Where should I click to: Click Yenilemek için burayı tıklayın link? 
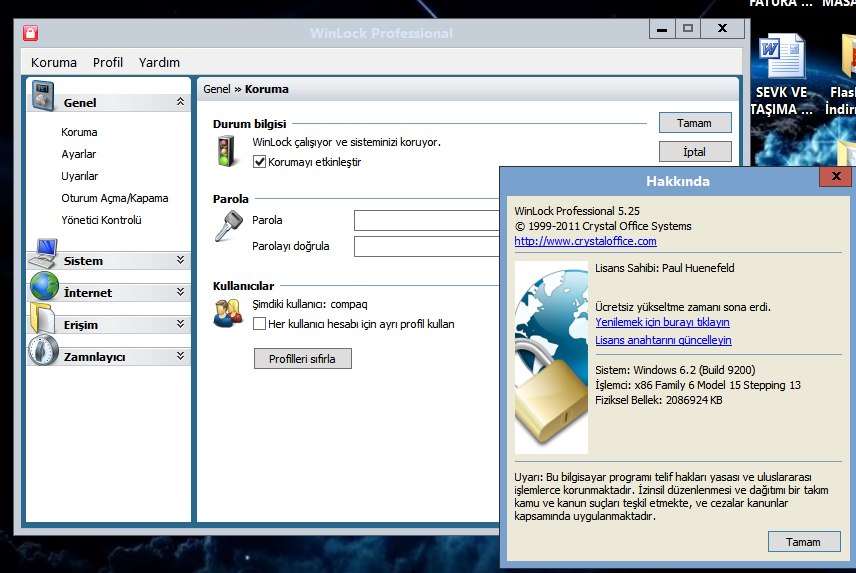662,322
